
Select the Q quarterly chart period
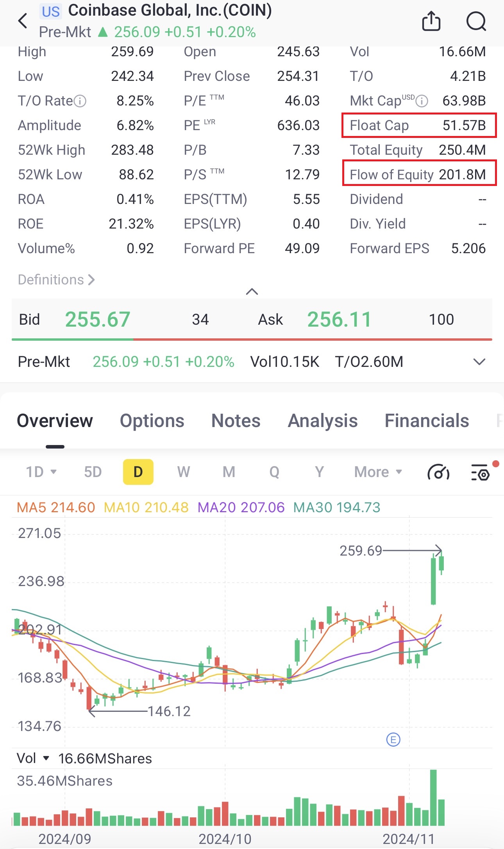click(x=274, y=472)
